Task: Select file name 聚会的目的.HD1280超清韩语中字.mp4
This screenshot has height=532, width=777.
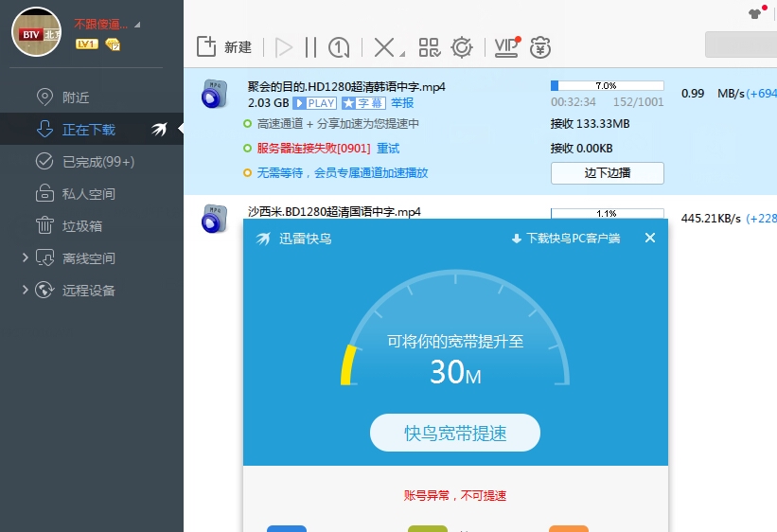Action: pyautogui.click(x=346, y=87)
